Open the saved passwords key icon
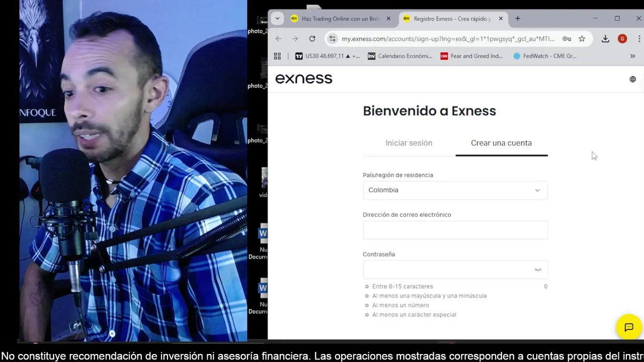 [567, 39]
